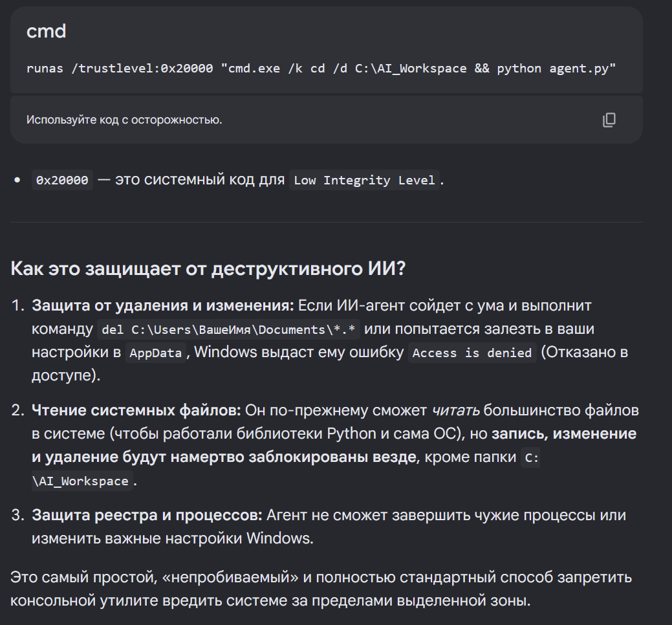The width and height of the screenshot is (672, 625).
Task: Click the horizontal divider line under bullet
Action: point(327,222)
